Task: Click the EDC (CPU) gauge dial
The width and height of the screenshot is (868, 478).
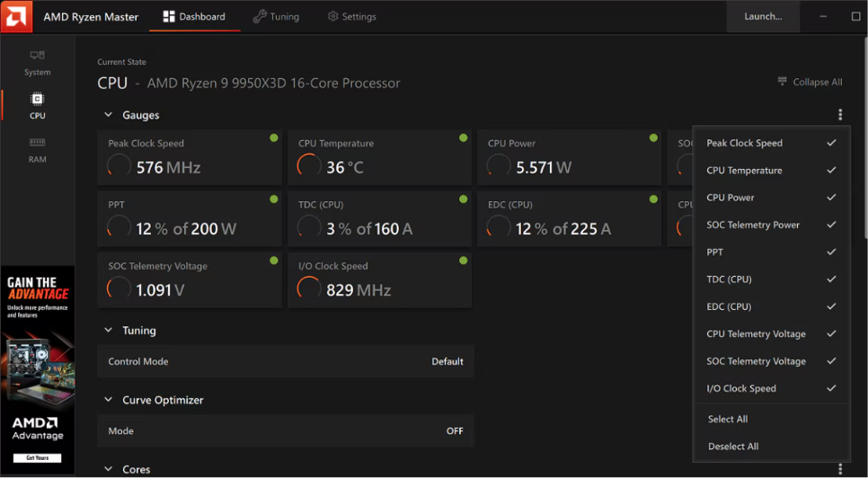Action: [x=498, y=227]
